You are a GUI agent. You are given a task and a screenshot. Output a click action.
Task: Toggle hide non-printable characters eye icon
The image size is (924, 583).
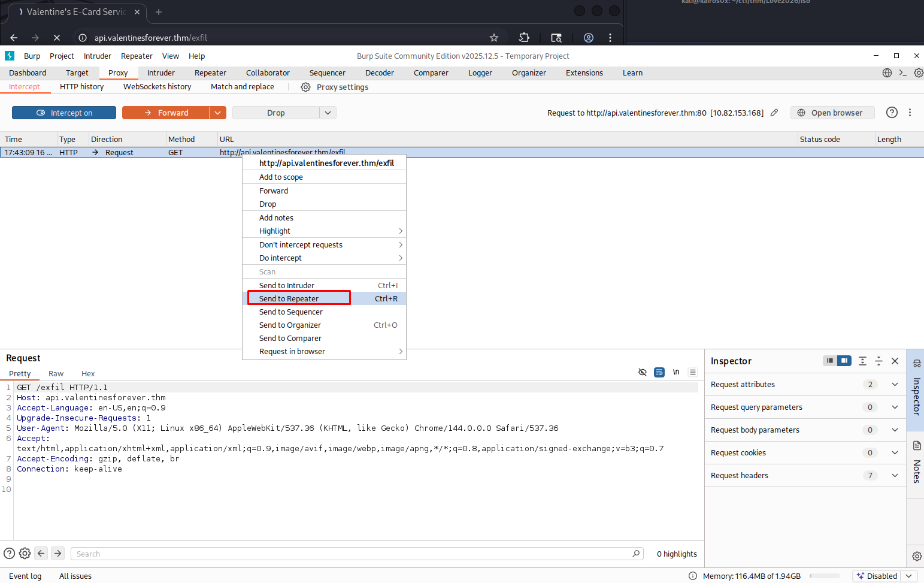pos(643,372)
